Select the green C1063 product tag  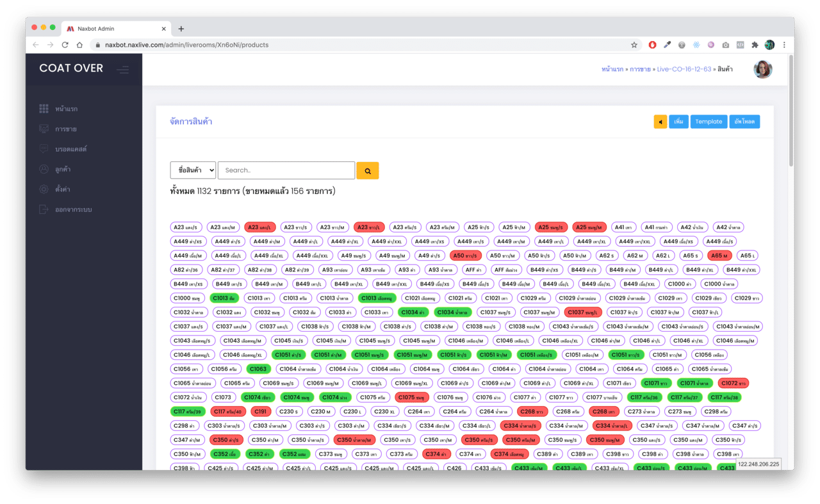pyautogui.click(x=258, y=369)
